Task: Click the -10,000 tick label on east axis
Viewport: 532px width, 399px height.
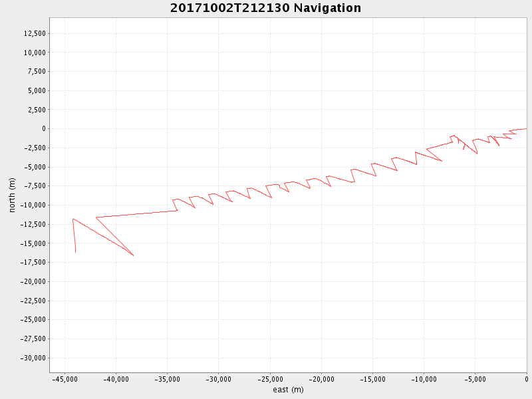Action: tap(424, 380)
